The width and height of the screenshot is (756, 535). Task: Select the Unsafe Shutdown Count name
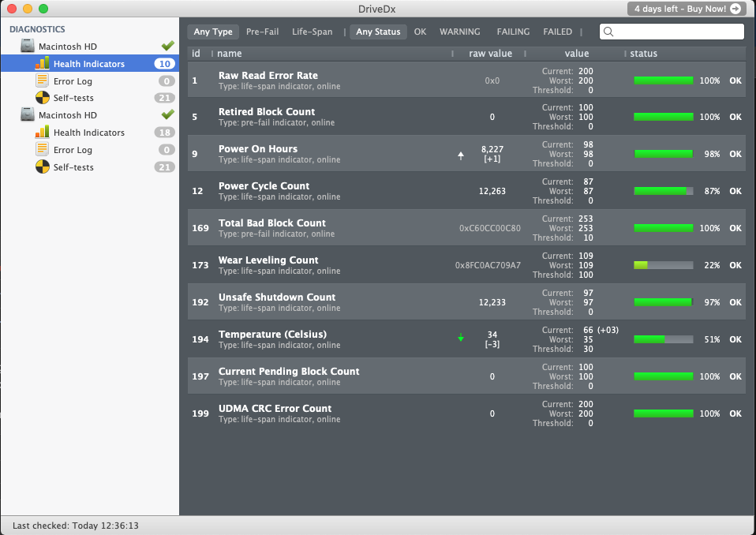tap(277, 297)
